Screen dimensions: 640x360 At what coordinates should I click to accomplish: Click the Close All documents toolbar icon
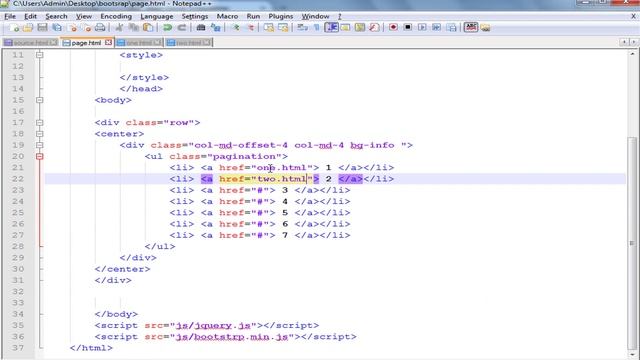click(x=87, y=28)
